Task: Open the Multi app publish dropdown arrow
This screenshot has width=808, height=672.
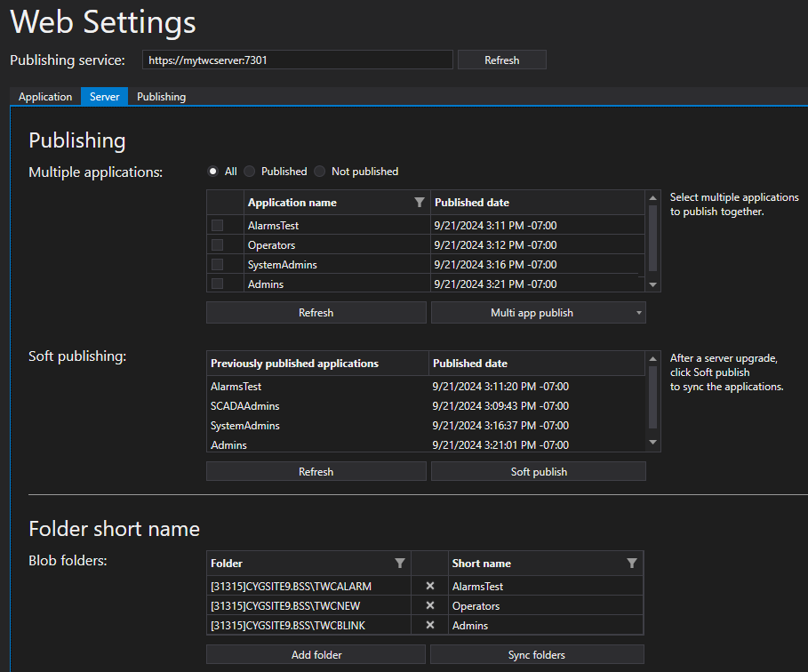Action: 639,313
